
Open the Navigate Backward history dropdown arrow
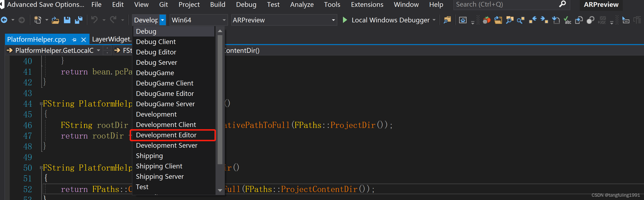pyautogui.click(x=12, y=20)
